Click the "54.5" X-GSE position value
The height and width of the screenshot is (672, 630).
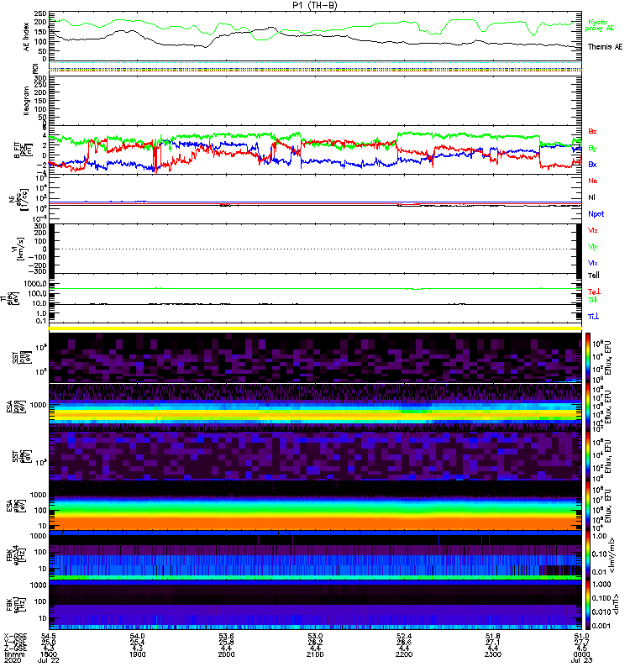click(49, 636)
